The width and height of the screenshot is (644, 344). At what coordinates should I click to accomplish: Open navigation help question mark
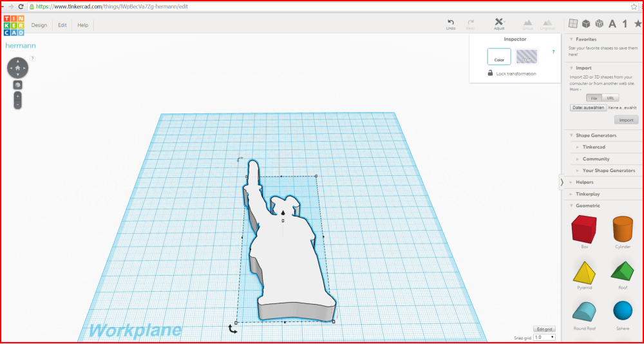[x=32, y=59]
